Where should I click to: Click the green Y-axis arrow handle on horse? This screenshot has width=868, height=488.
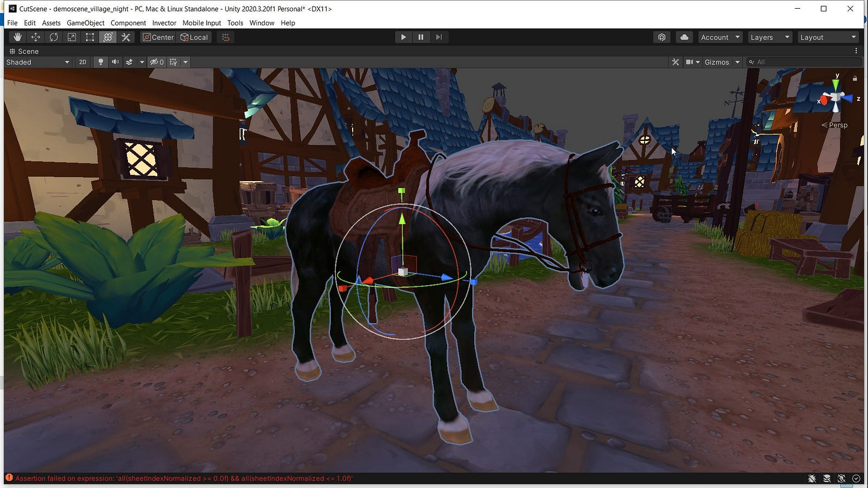[401, 219]
